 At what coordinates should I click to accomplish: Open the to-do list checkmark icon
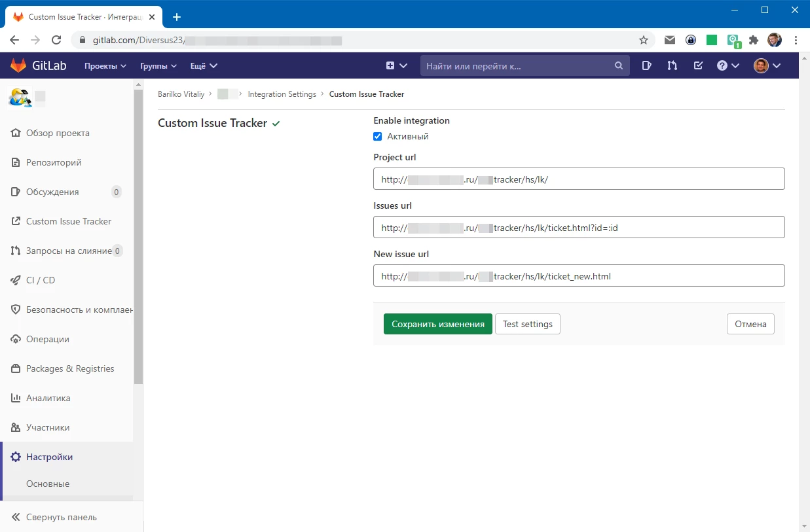(698, 65)
